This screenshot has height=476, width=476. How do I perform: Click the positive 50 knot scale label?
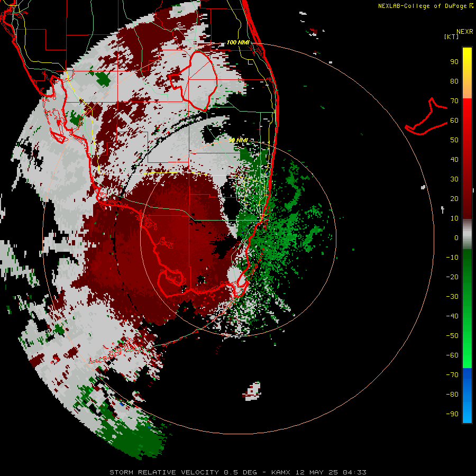454,140
